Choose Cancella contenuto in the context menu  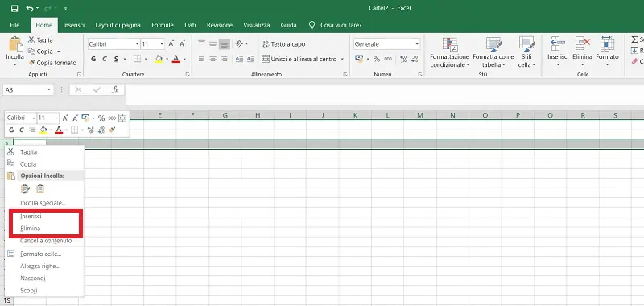click(x=46, y=241)
